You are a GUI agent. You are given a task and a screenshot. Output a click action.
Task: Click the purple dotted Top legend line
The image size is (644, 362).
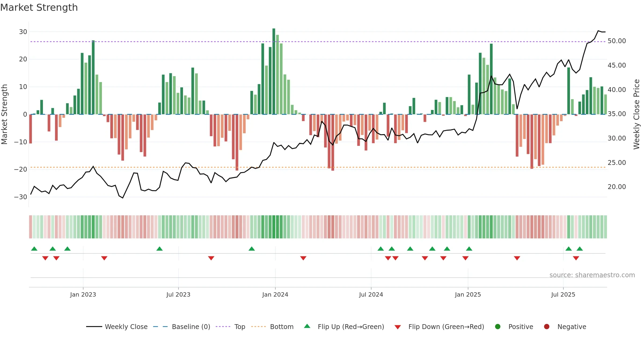223,327
